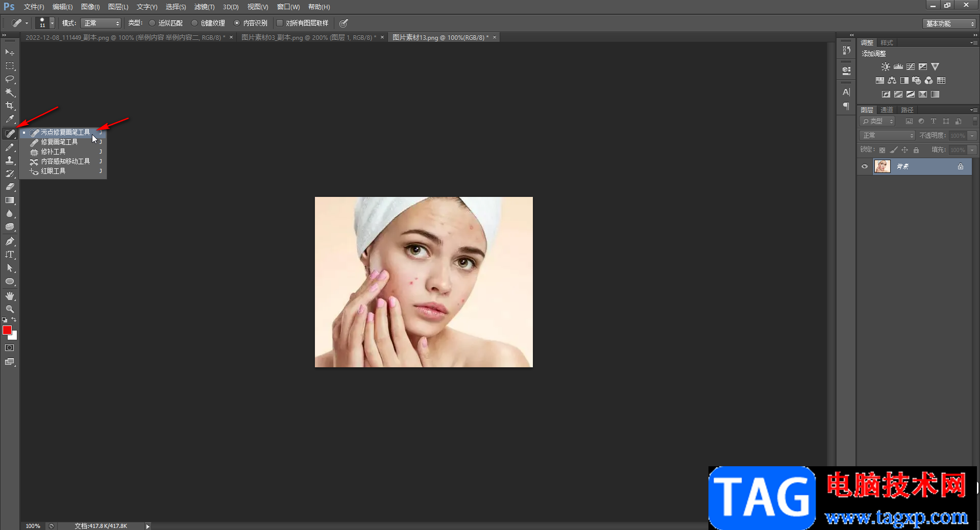Open the 模式 blend mode dropdown
Screen dimensions: 980x530
tap(101, 23)
